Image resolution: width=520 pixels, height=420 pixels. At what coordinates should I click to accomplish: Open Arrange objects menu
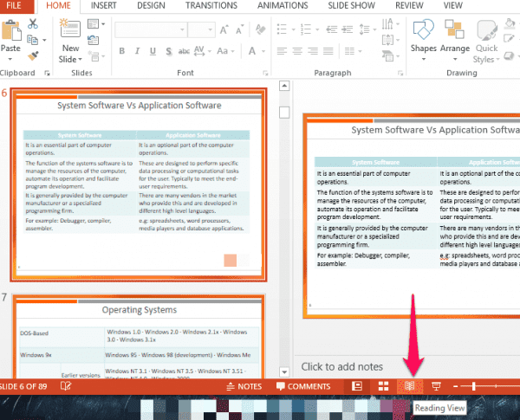click(455, 40)
